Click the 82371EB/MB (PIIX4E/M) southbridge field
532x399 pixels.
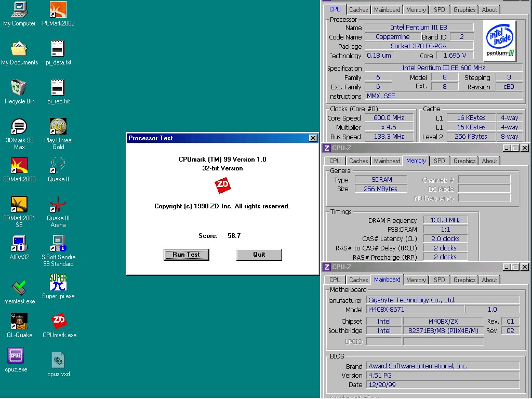click(x=443, y=330)
